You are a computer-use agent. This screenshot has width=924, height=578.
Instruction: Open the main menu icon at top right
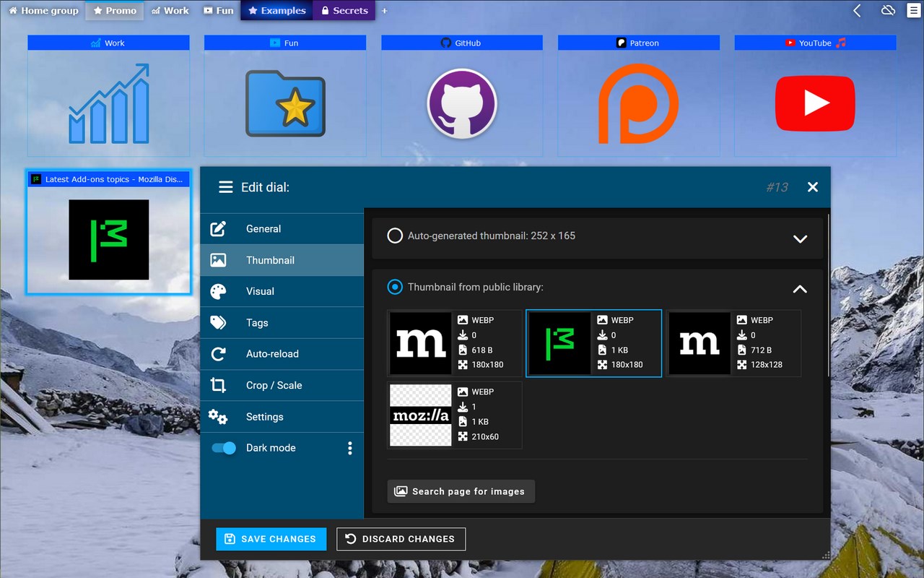(x=912, y=10)
